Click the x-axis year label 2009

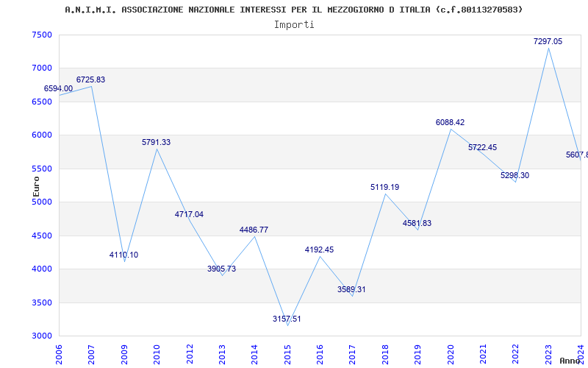click(x=124, y=354)
